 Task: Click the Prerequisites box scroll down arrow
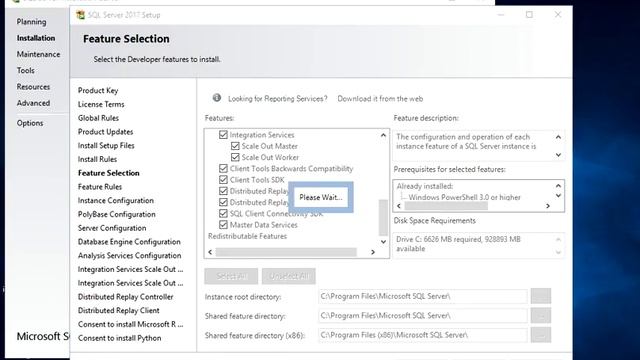pos(558,196)
